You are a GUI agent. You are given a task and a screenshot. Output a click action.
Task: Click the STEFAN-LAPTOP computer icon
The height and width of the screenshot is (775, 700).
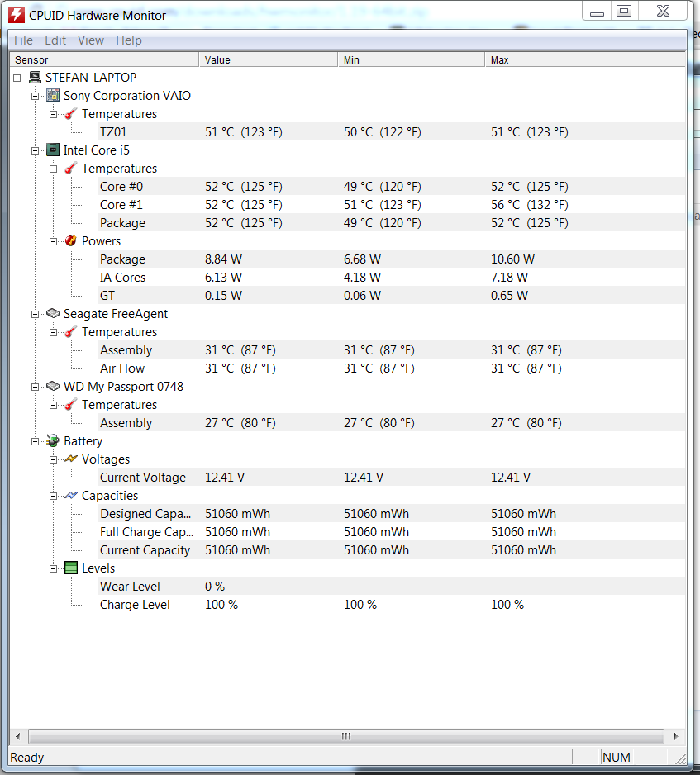(x=35, y=77)
